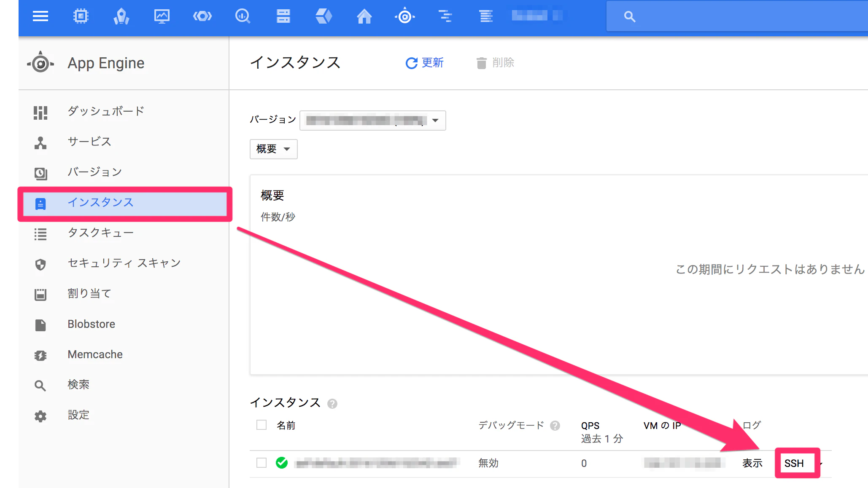Expand the 概要 view selector
The height and width of the screenshot is (488, 868).
(x=273, y=149)
